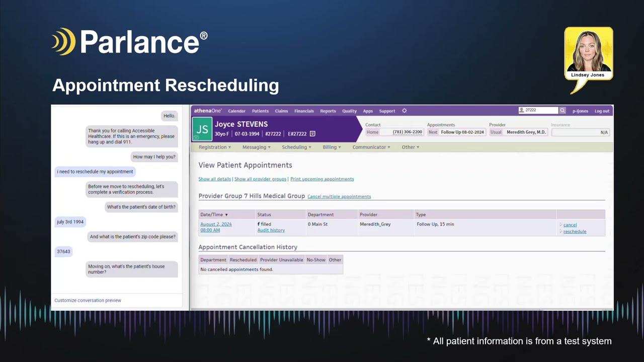Click the Rescheduled header in cancellation history

243,260
